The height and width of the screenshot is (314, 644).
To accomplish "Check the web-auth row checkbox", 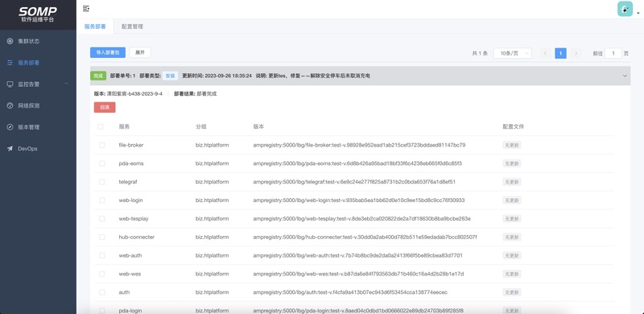I will (102, 255).
